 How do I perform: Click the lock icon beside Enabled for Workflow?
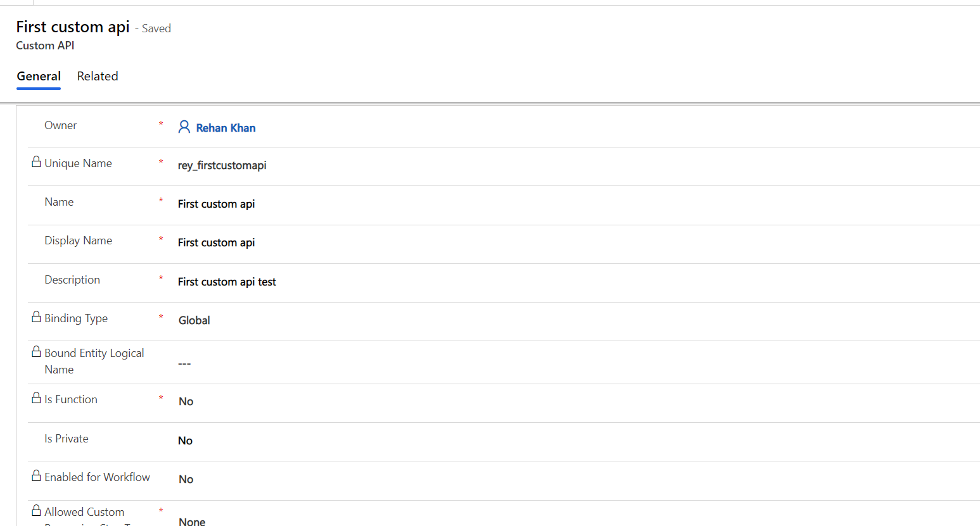coord(36,476)
